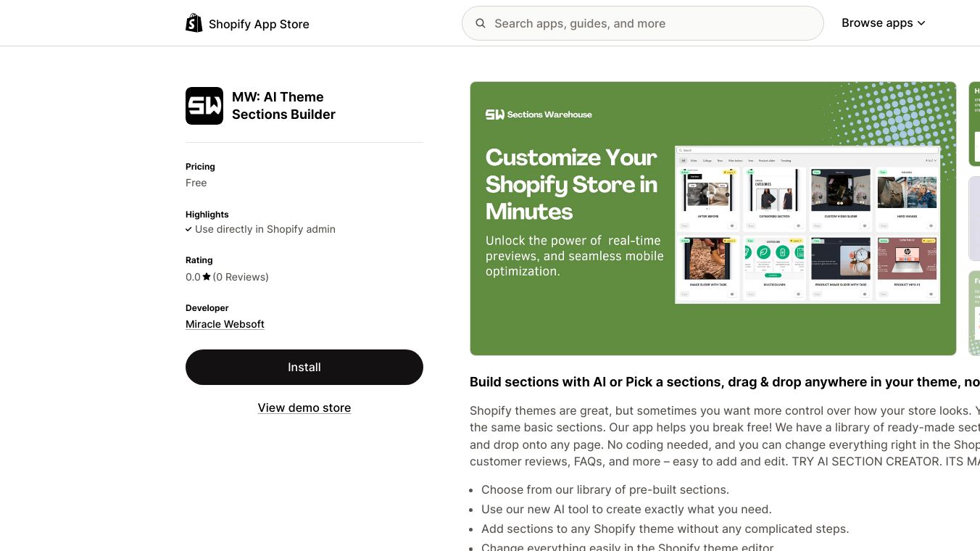Open the (0 Reviews) link
The image size is (980, 551).
coord(241,277)
